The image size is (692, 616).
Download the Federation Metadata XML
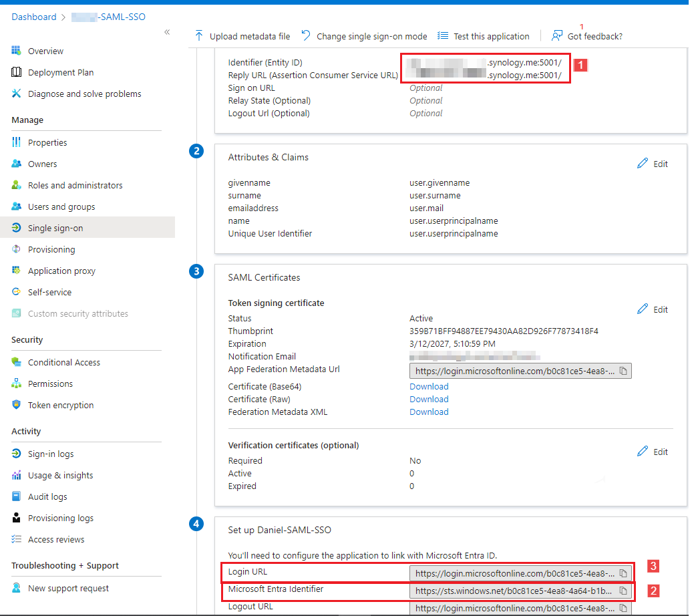coord(429,412)
